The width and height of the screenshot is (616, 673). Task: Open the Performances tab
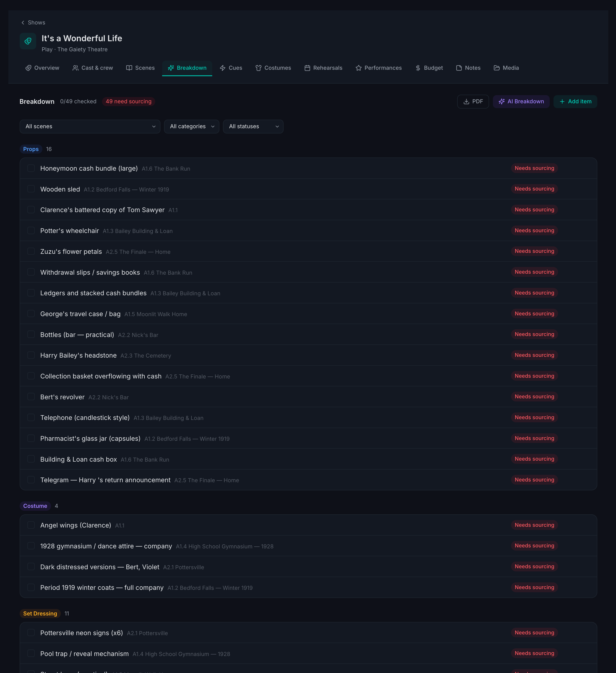click(x=379, y=68)
